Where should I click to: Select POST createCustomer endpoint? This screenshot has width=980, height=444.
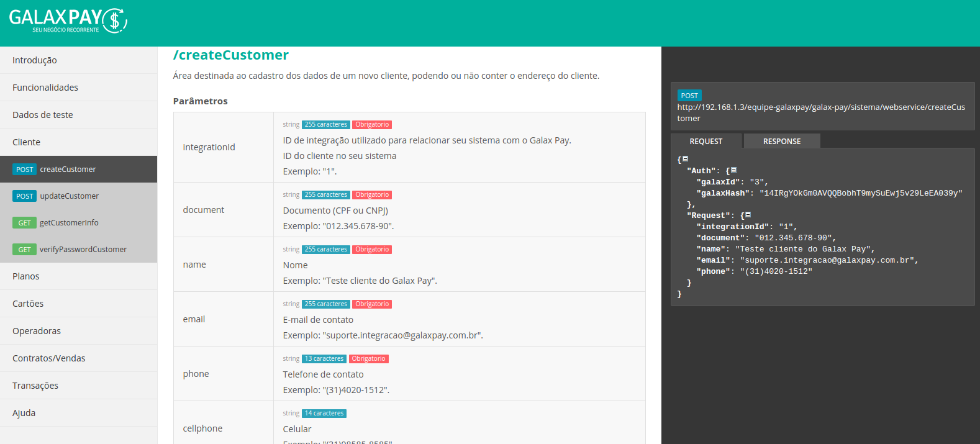tap(78, 169)
